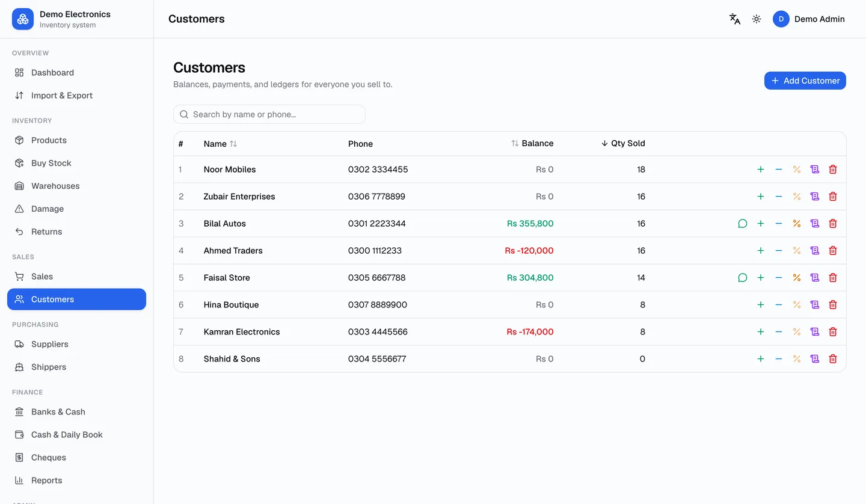Click the blue minus icon for Bilal Autos
The width and height of the screenshot is (866, 504).
point(779,224)
